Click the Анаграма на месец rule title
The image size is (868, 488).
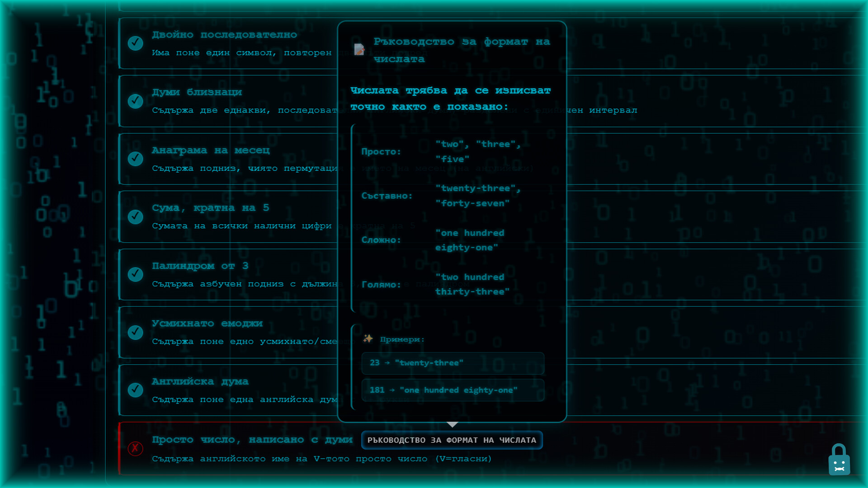tap(211, 150)
